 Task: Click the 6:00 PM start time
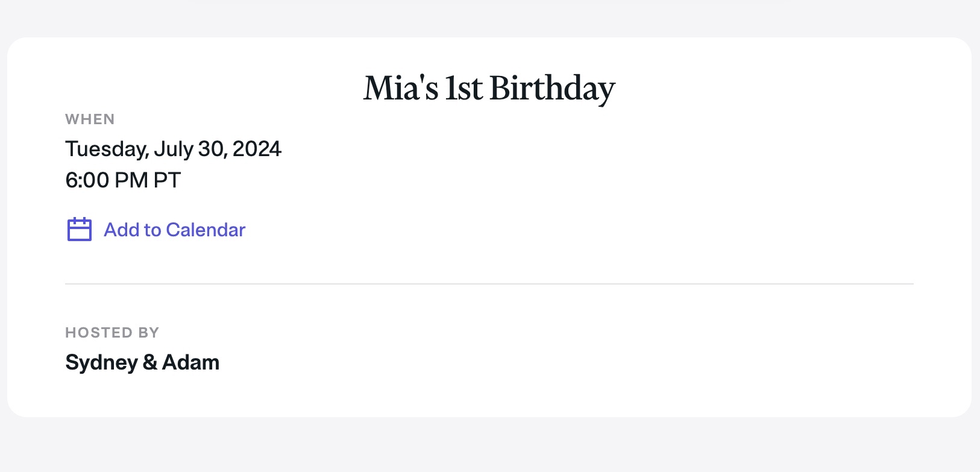(107, 180)
